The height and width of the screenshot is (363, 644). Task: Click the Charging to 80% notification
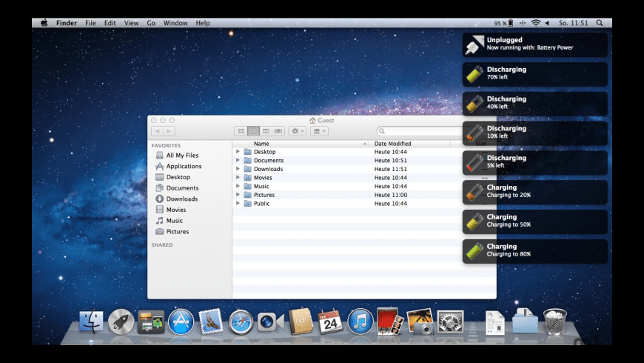(x=534, y=251)
